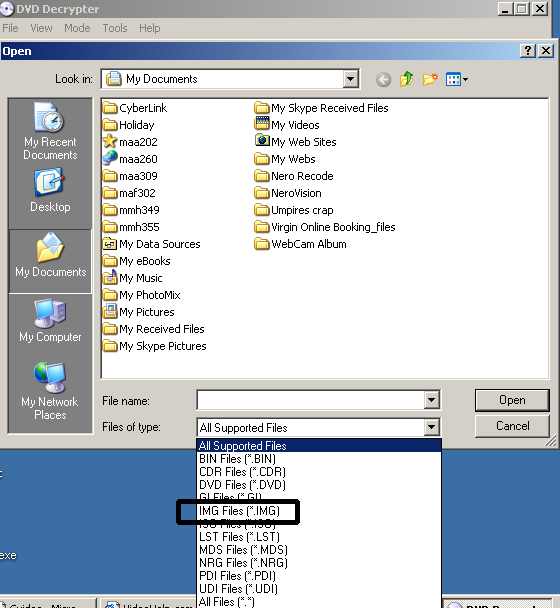This screenshot has height=608, width=560.
Task: Choose IMG Files (*.IMG) type
Action: click(319, 511)
